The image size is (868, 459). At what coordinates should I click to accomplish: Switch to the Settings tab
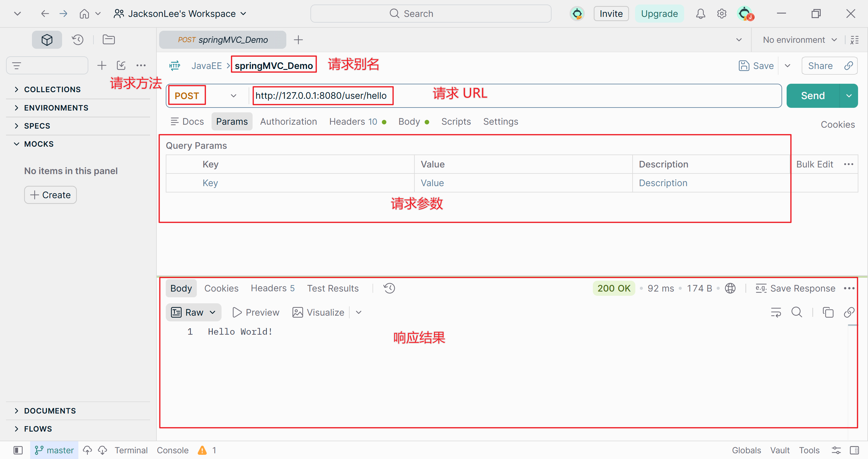[500, 122]
